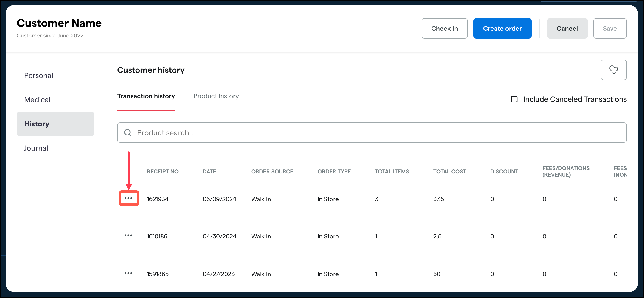Select the Transaction history tab

[146, 96]
